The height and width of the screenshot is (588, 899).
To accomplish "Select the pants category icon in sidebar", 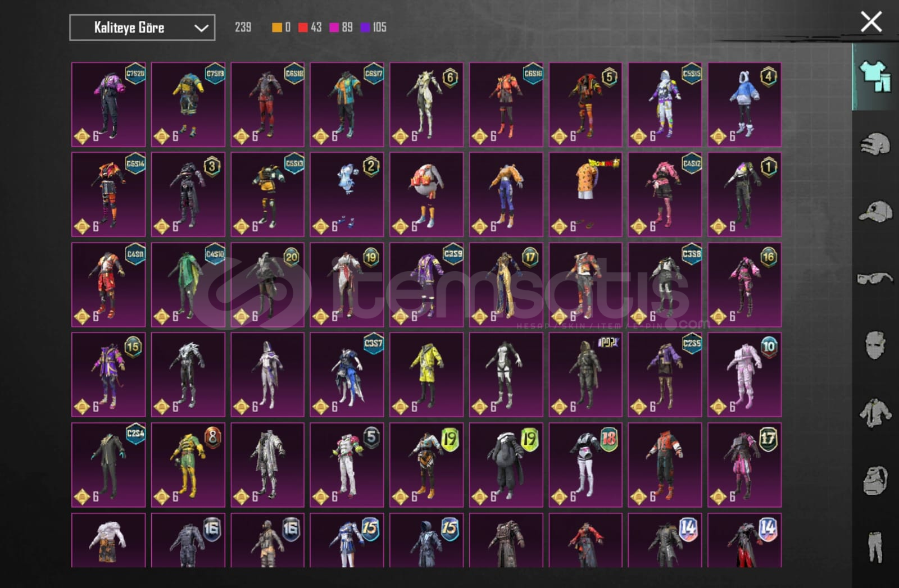I will point(875,546).
